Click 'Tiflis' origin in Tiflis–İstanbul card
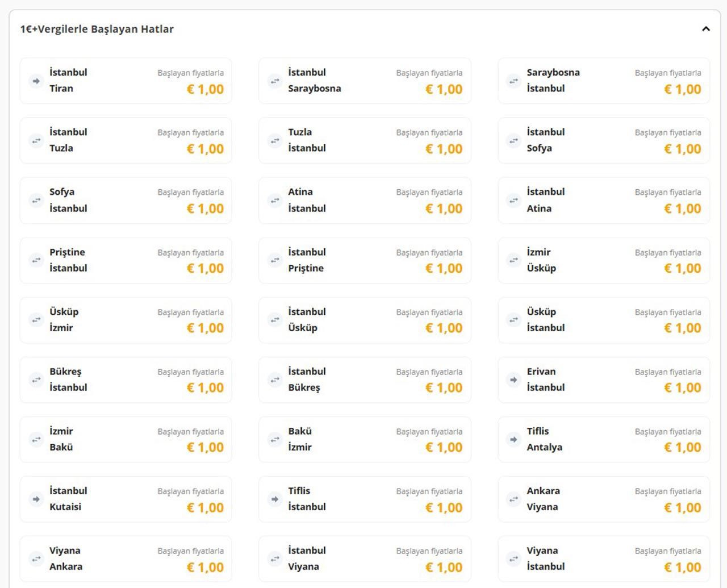This screenshot has width=727, height=588. coord(299,491)
